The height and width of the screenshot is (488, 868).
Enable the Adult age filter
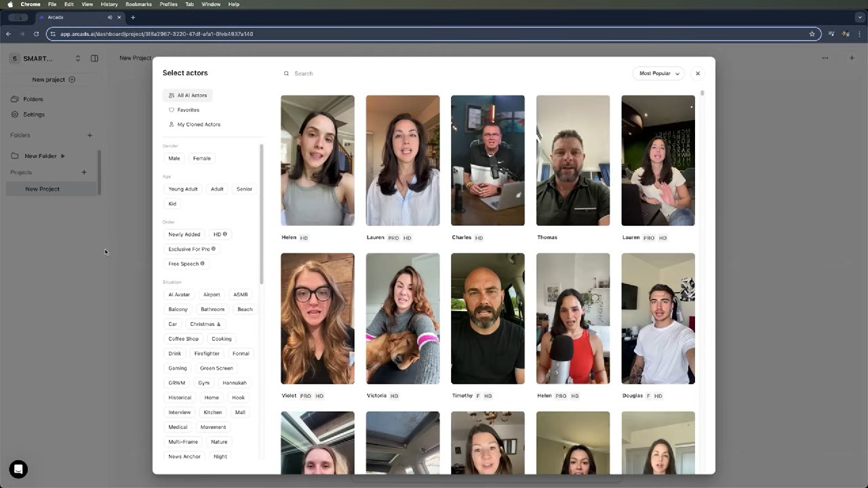click(x=217, y=189)
